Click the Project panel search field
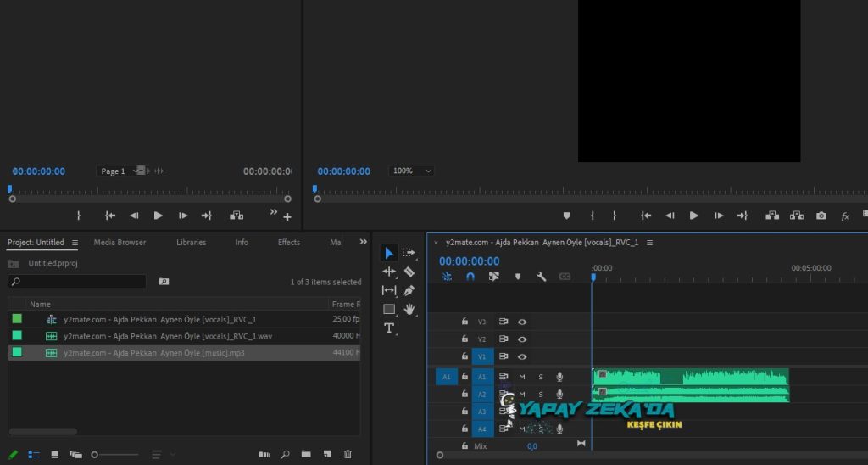Viewport: 868px width, 465px height. click(x=77, y=282)
